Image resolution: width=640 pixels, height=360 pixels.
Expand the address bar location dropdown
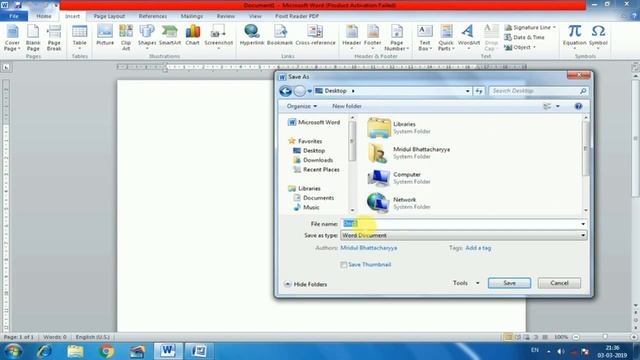[x=468, y=91]
